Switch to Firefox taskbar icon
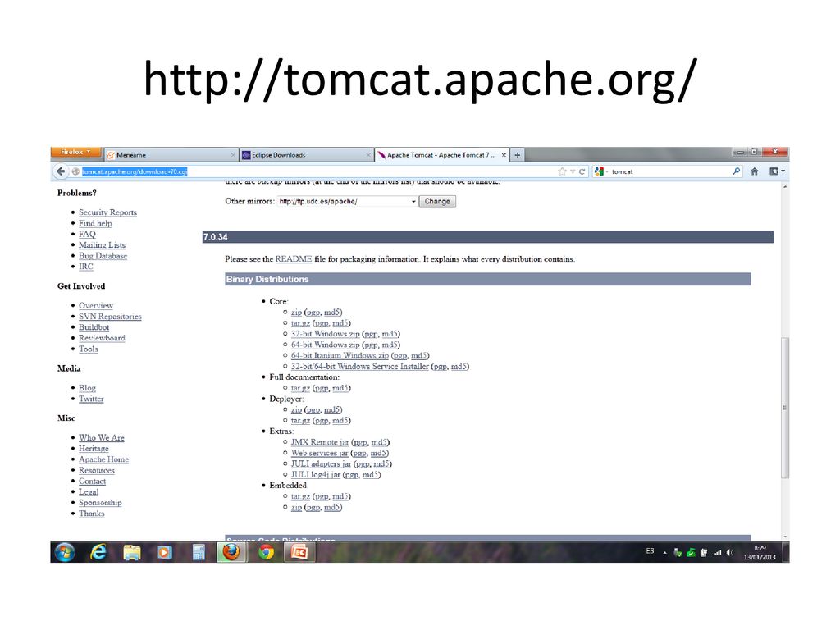This screenshot has width=840, height=630. (x=231, y=552)
